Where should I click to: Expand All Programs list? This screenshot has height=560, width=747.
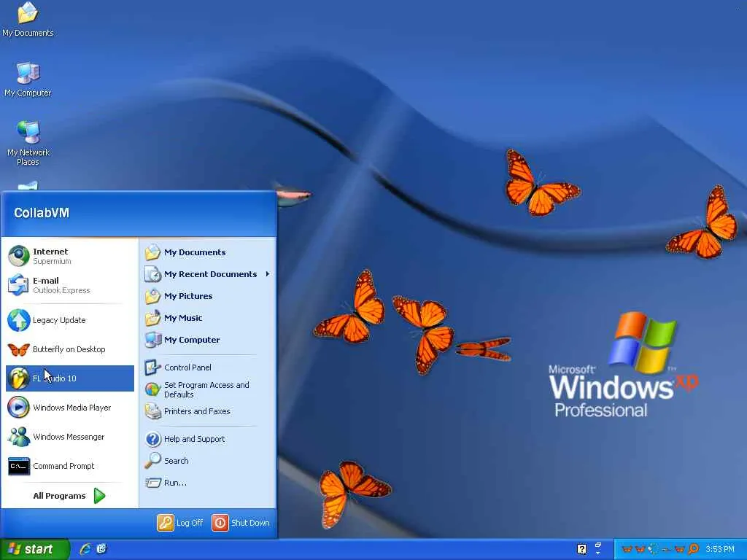[69, 496]
